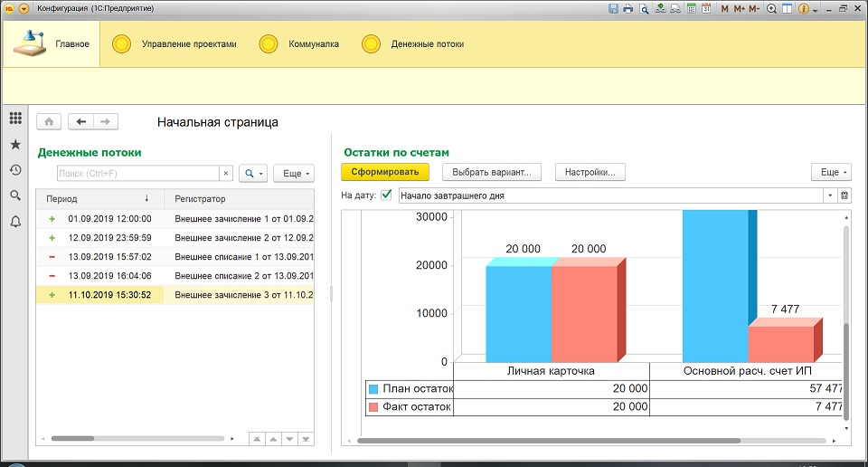The width and height of the screenshot is (868, 467).
Task: Click the Поиск (Ctrl+F) search field
Action: [137, 174]
